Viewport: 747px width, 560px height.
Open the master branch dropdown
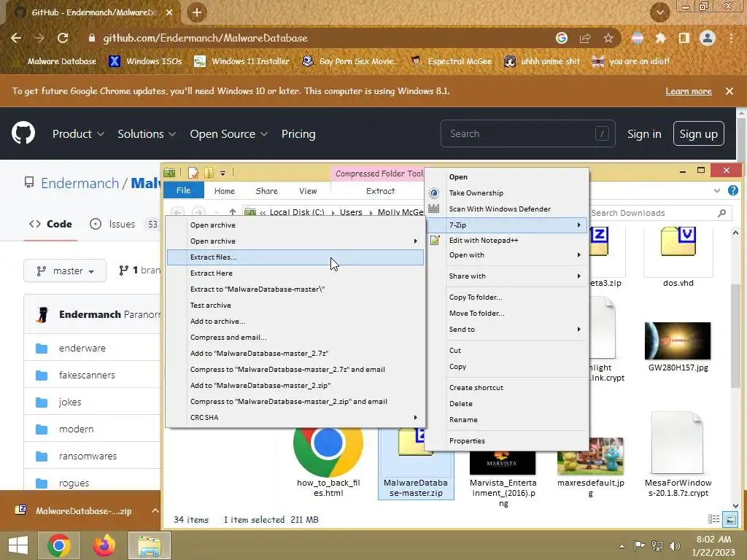(x=65, y=271)
